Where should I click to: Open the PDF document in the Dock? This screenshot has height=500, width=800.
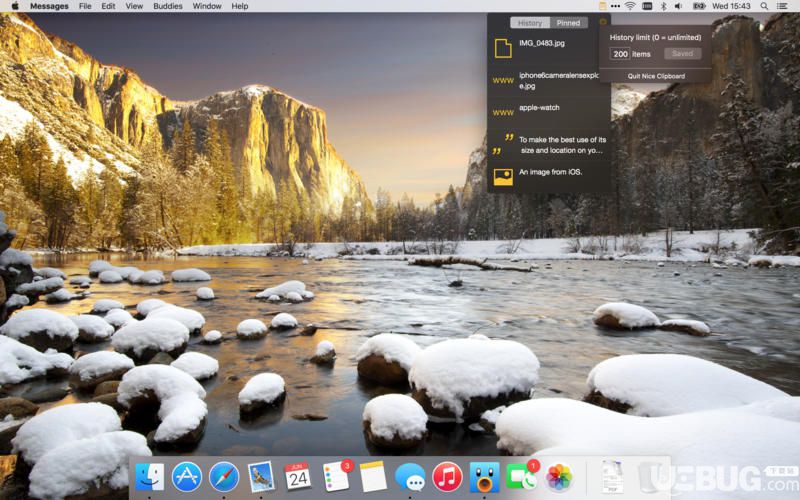pyautogui.click(x=612, y=477)
